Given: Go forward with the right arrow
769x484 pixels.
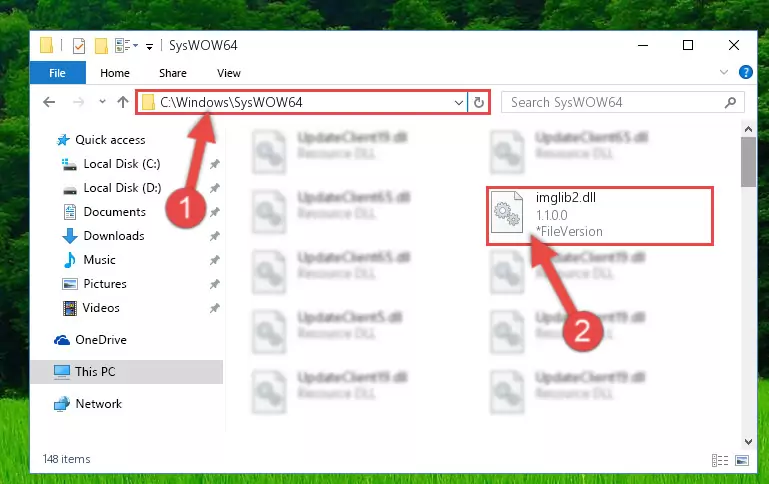Looking at the screenshot, I should point(78,102).
